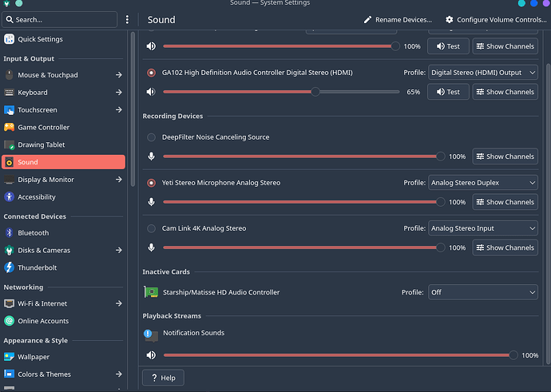Test the top 100% playback device
This screenshot has height=392, width=551.
(x=448, y=46)
